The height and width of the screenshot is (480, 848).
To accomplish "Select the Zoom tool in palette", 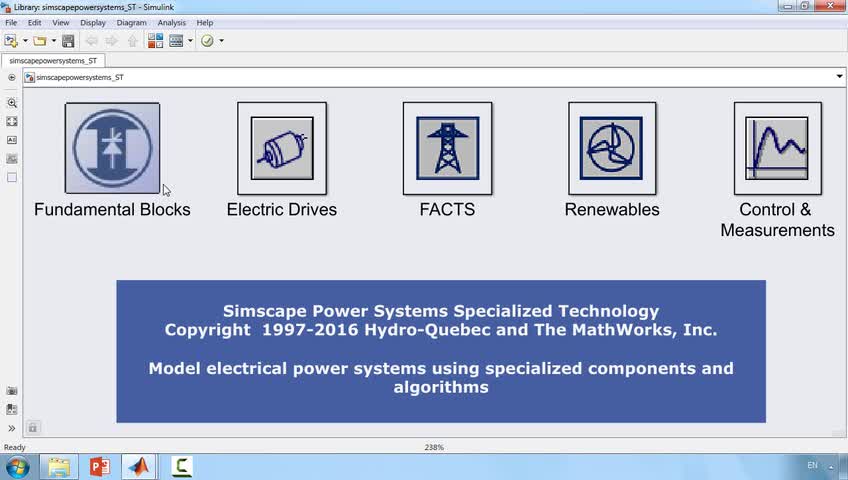I will coord(12,103).
